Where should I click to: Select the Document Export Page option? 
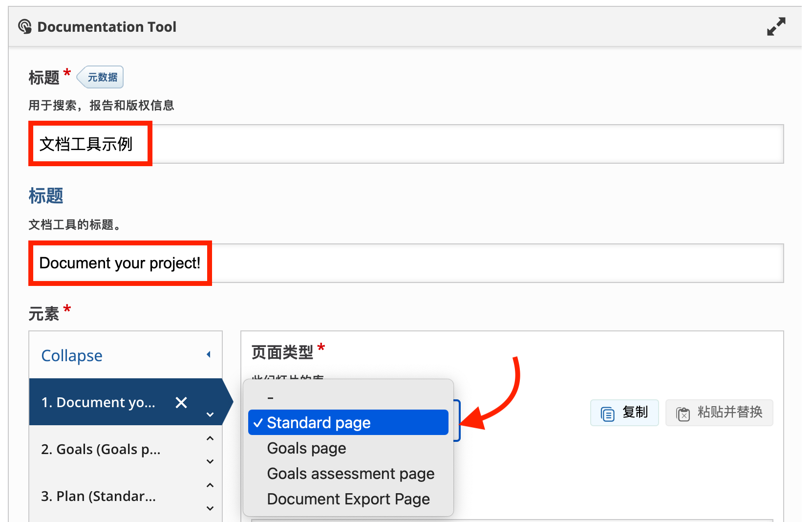pyautogui.click(x=348, y=499)
